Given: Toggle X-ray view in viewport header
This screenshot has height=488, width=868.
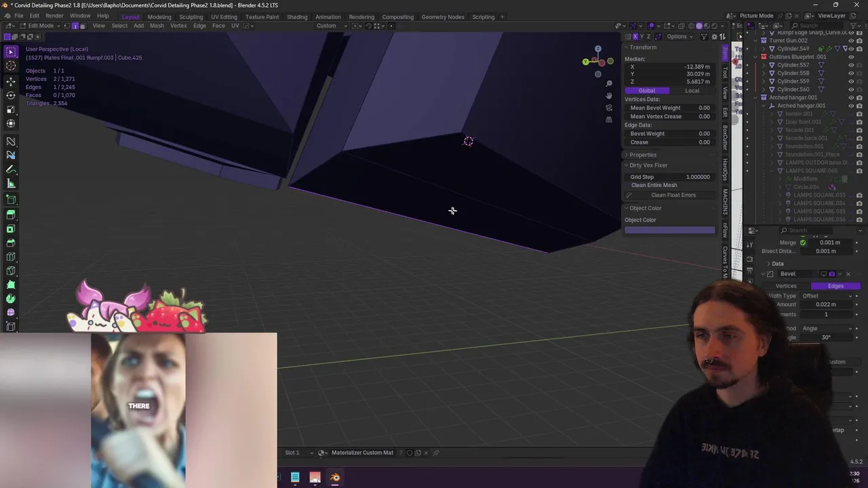Looking at the screenshot, I should (x=680, y=26).
